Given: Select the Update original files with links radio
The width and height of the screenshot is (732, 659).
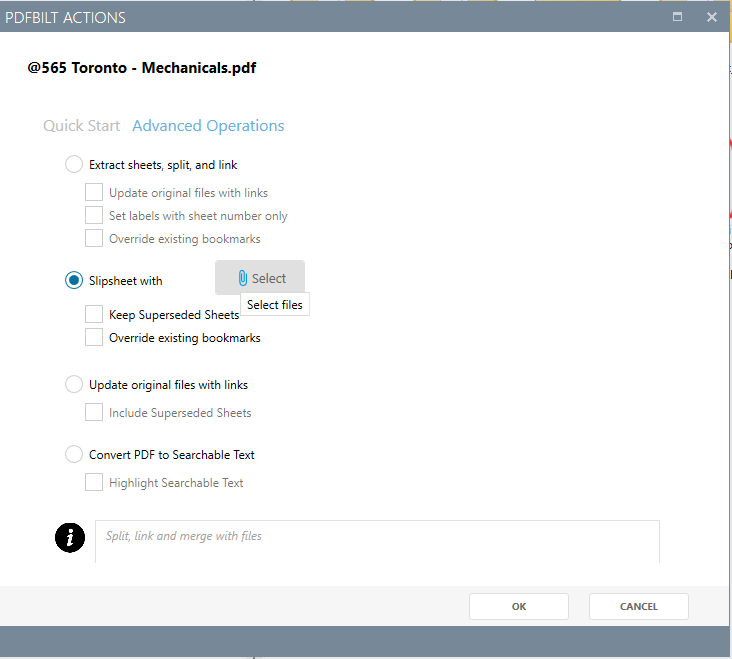Looking at the screenshot, I should pyautogui.click(x=74, y=384).
